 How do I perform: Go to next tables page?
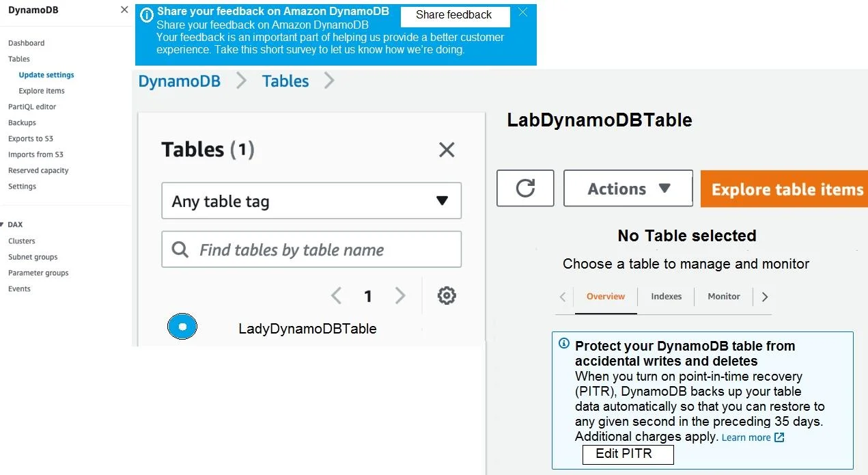click(x=400, y=296)
